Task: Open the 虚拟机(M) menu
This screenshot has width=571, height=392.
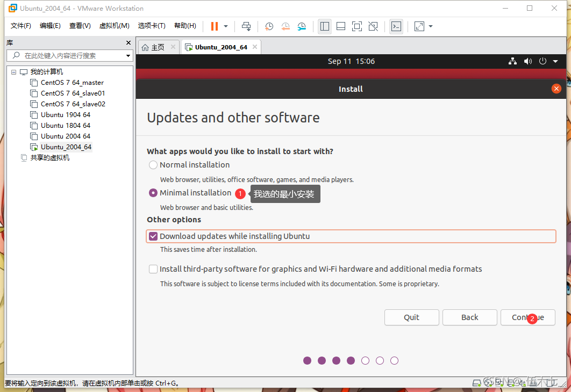Action: click(115, 26)
